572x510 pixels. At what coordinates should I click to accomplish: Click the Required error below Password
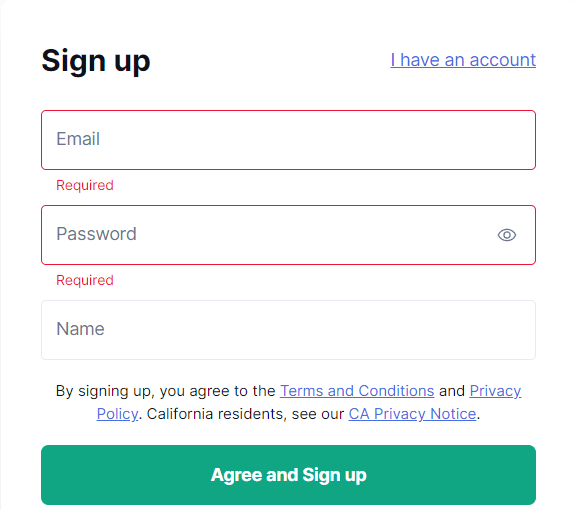pyautogui.click(x=85, y=280)
